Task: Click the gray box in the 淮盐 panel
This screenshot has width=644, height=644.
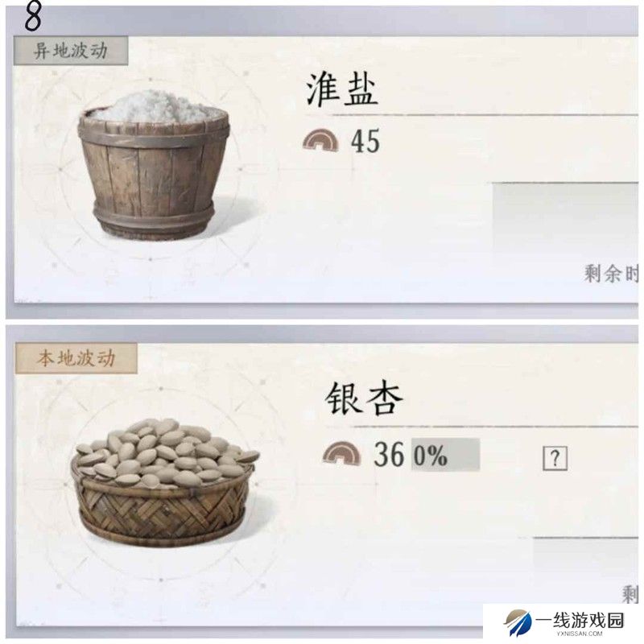Action: 565,217
